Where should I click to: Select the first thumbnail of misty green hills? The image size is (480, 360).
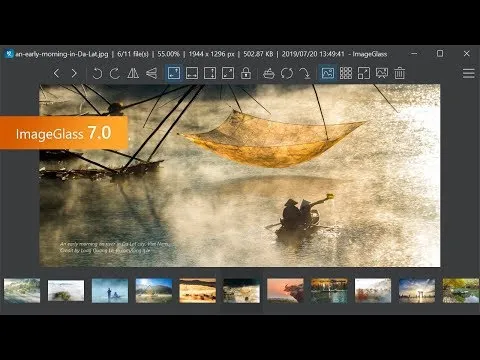coord(22,291)
